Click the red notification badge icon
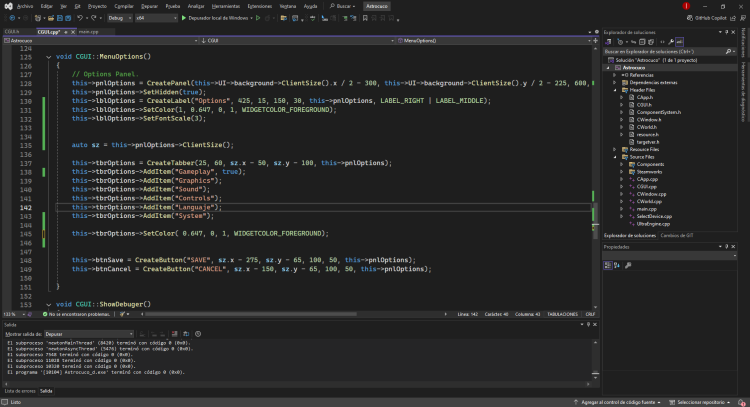This screenshot has height=407, width=750. [x=686, y=6]
